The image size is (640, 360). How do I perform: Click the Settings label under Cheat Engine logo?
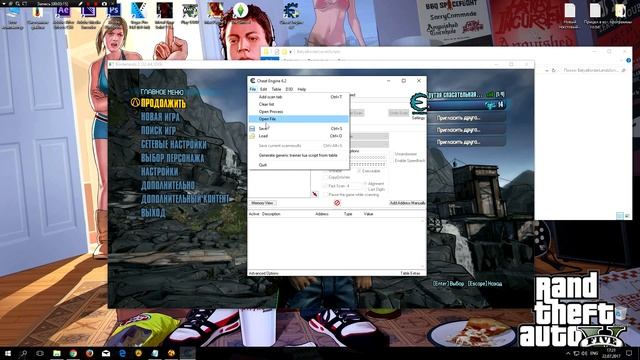click(x=418, y=118)
